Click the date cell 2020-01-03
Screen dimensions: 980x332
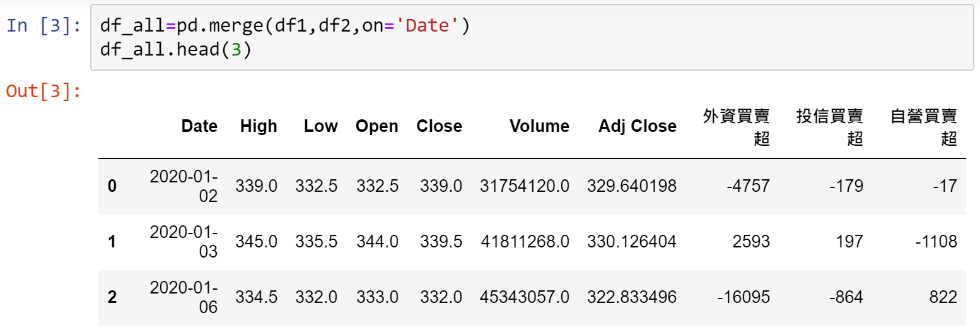click(x=184, y=242)
